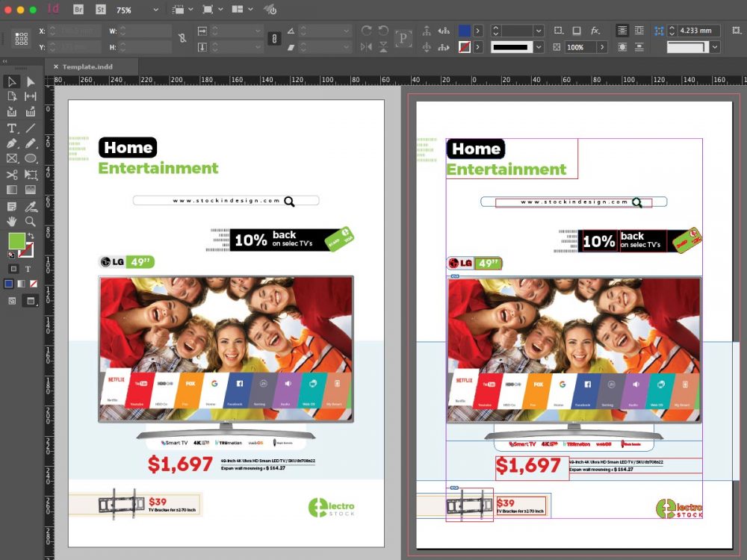Click the W width field
This screenshot has width=747, height=560.
click(146, 31)
